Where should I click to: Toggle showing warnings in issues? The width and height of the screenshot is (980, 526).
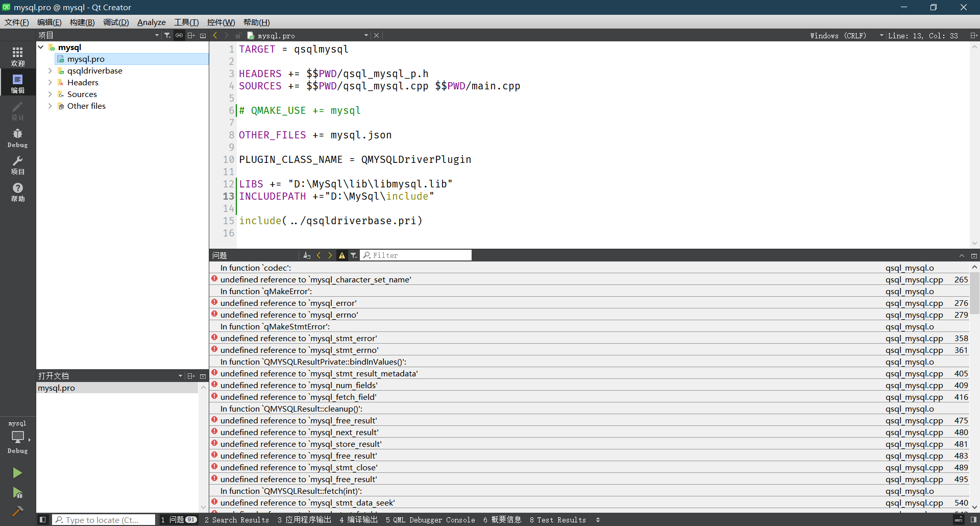click(342, 255)
